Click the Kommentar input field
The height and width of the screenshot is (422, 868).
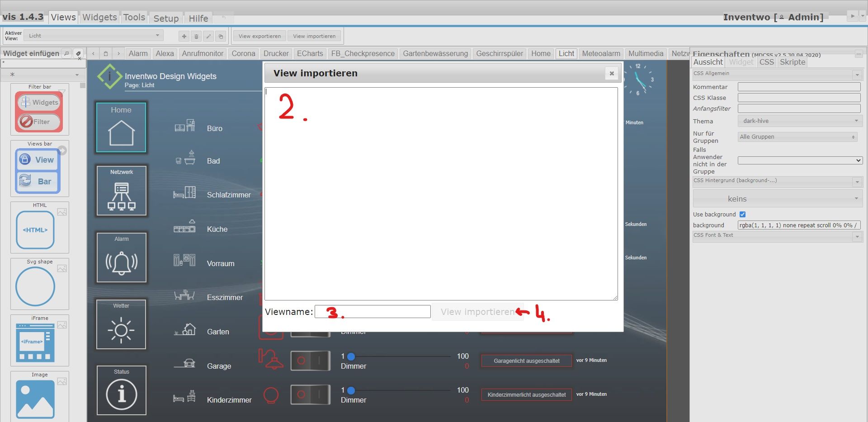point(799,87)
